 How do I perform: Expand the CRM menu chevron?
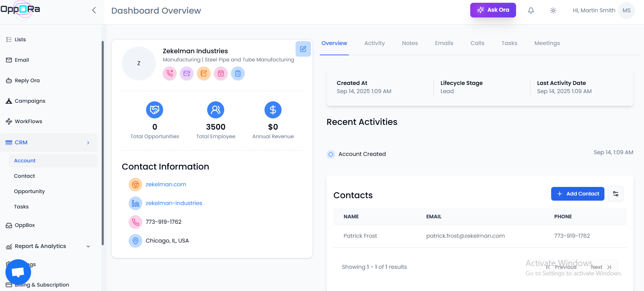[x=88, y=143]
